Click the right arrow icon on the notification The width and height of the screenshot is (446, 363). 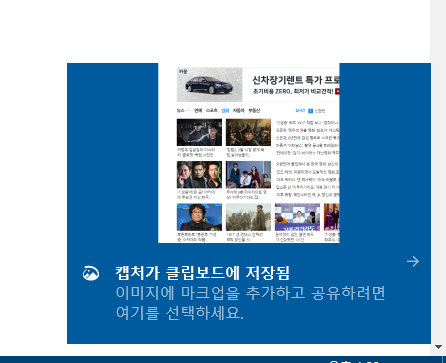(x=413, y=262)
